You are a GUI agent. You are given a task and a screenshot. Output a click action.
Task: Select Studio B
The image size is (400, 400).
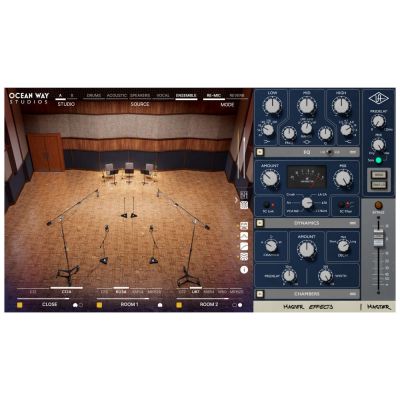point(72,95)
